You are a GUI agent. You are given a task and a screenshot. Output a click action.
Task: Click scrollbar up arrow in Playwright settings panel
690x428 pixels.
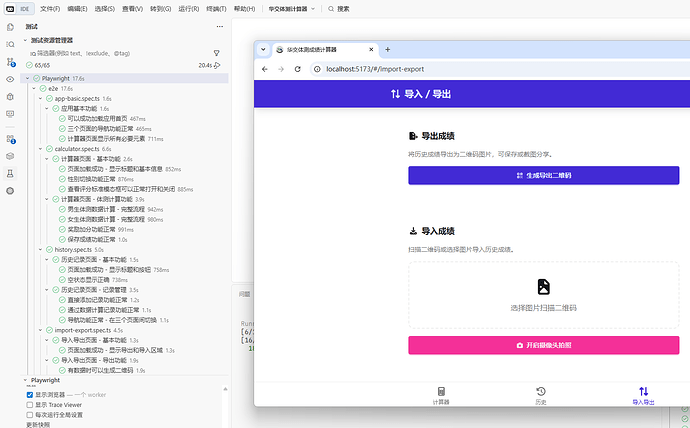(225, 389)
